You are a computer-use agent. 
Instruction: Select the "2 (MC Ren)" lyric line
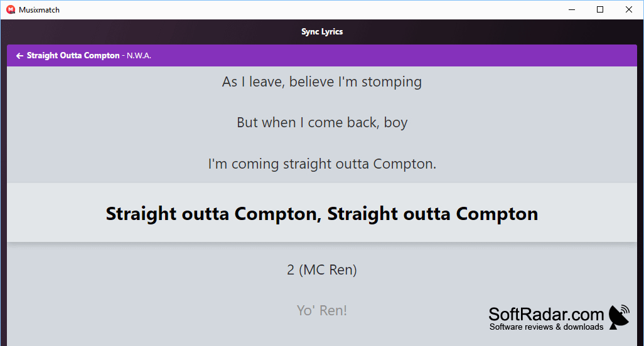point(322,270)
